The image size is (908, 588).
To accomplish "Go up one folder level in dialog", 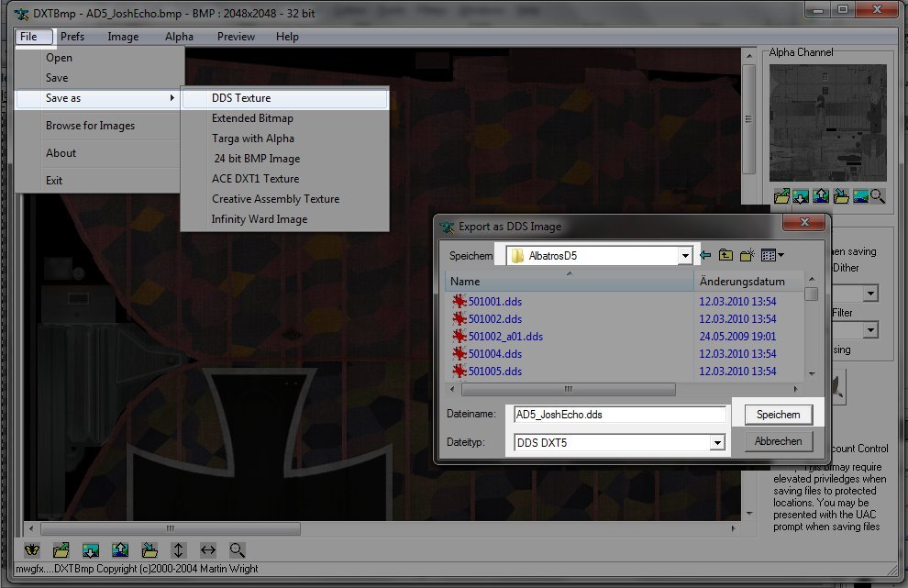I will [725, 255].
